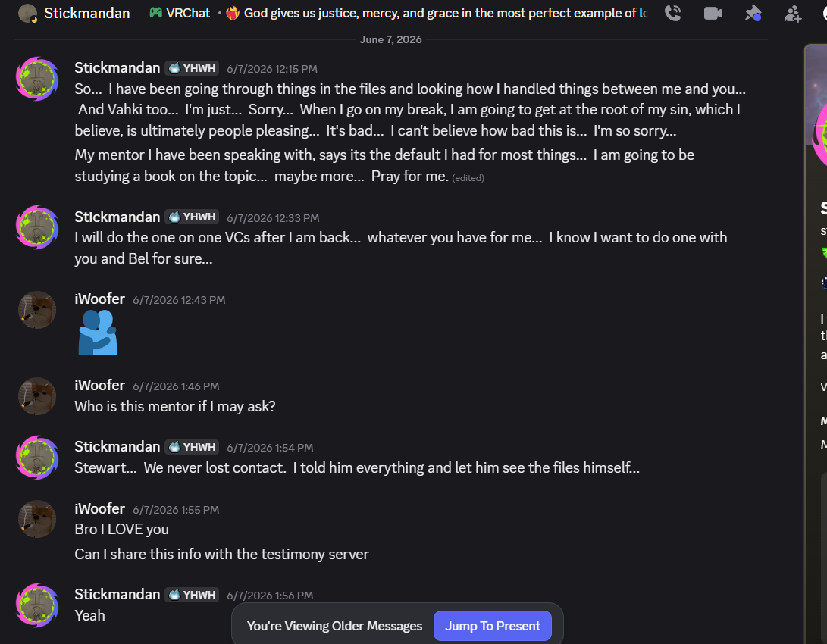Click the VRChat activity label in header

[188, 13]
